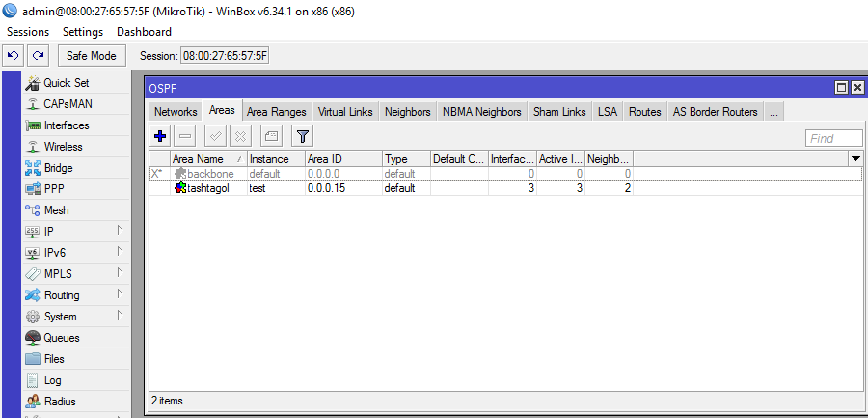The height and width of the screenshot is (418, 868).
Task: Click the 0.0.0.15 Area ID cell
Action: pyautogui.click(x=343, y=188)
